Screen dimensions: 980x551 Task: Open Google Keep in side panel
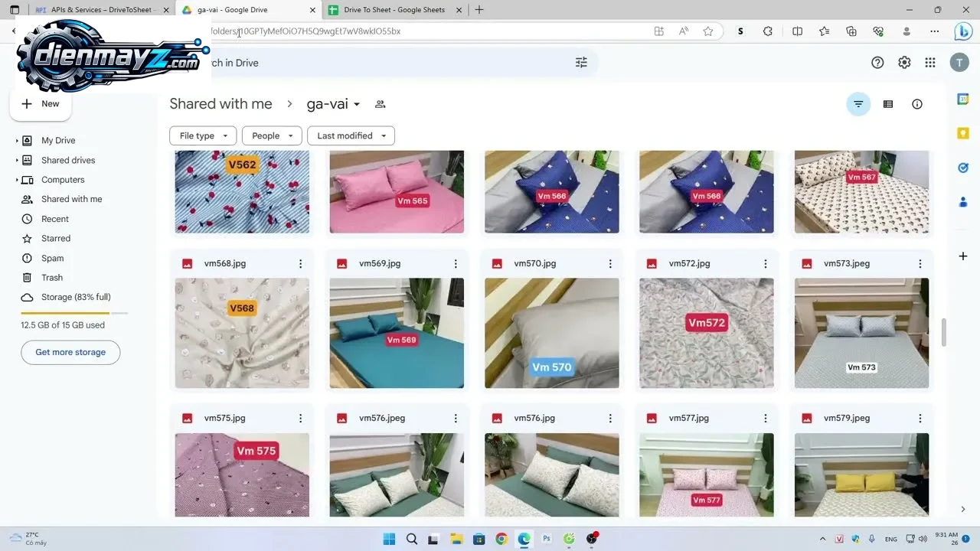pyautogui.click(x=963, y=133)
